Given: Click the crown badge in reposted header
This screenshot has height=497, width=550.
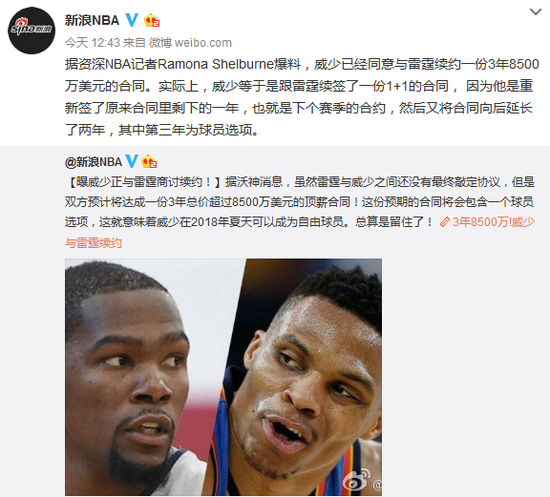Looking at the screenshot, I should 149,162.
